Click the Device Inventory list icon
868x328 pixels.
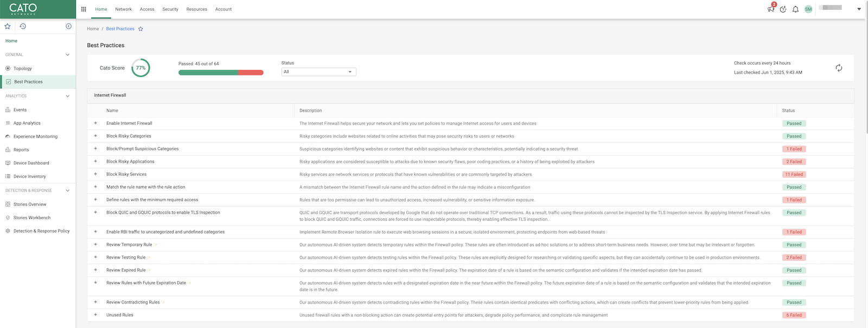[8, 176]
